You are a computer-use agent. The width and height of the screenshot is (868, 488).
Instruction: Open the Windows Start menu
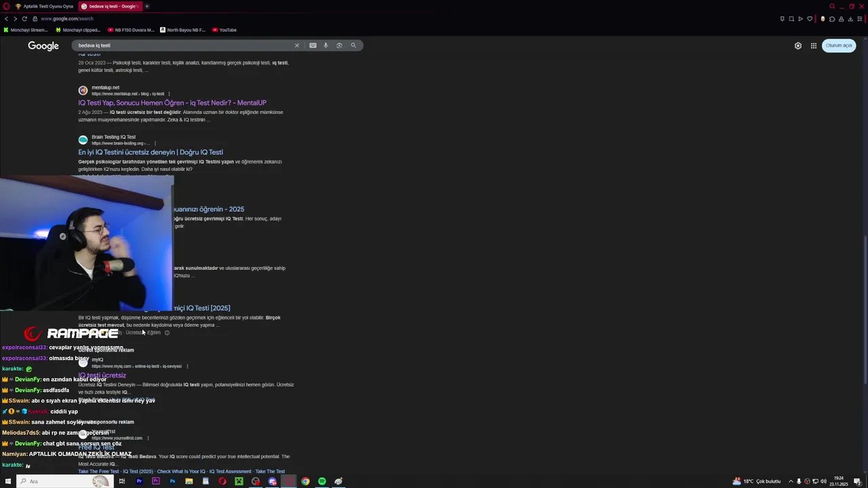coord(8,481)
